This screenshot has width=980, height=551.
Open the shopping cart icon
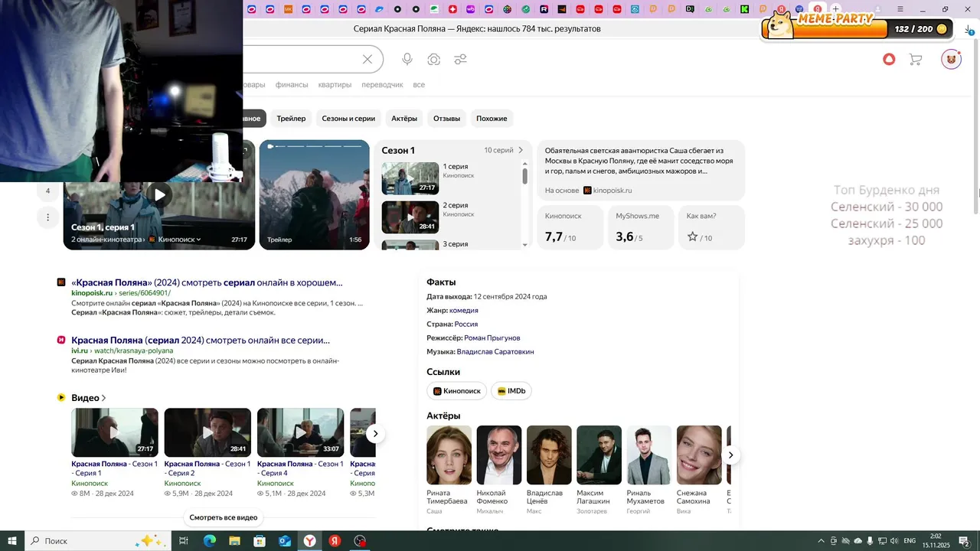point(915,59)
